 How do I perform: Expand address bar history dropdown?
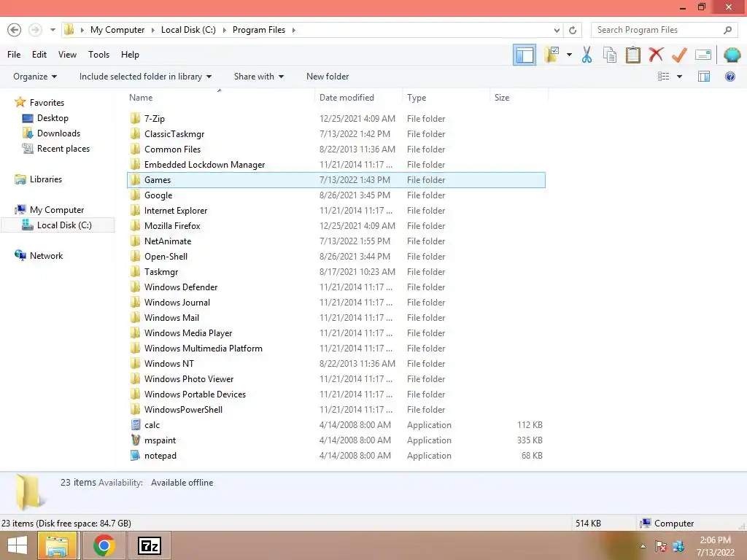557,30
